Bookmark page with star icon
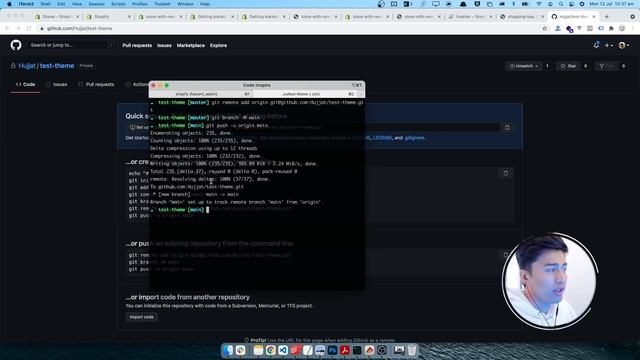The image size is (640, 360). pos(544,29)
